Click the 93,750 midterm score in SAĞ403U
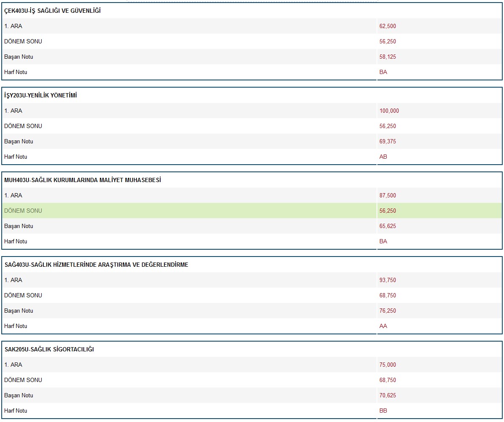 click(x=388, y=280)
